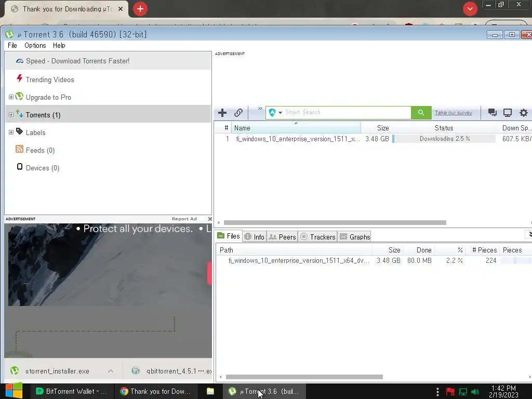Close the browser tab 'Thank you for Downloading'
The width and height of the screenshot is (532, 399).
click(x=121, y=9)
